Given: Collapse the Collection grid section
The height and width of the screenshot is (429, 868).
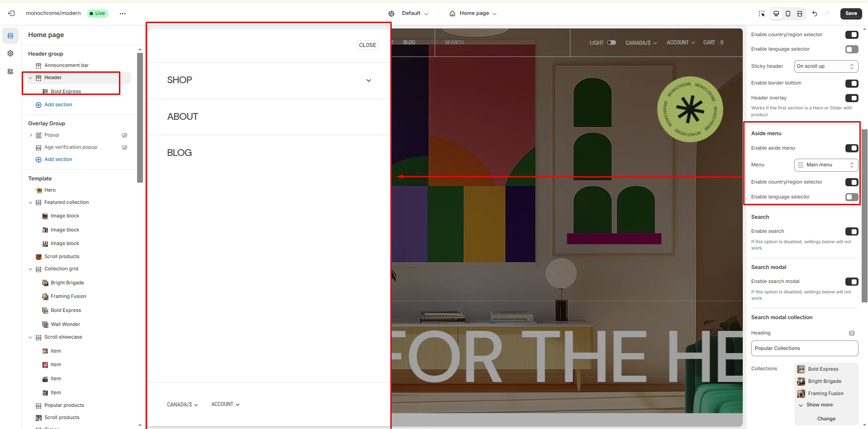Looking at the screenshot, I should [31, 269].
